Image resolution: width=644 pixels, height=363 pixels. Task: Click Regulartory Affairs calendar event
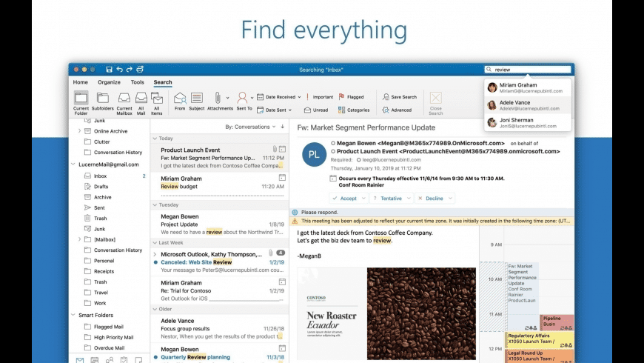(x=540, y=339)
